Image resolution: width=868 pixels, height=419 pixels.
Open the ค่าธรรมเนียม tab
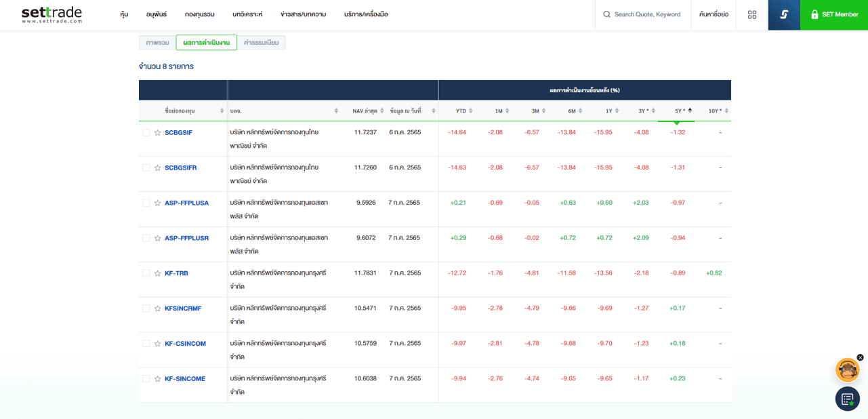point(261,43)
